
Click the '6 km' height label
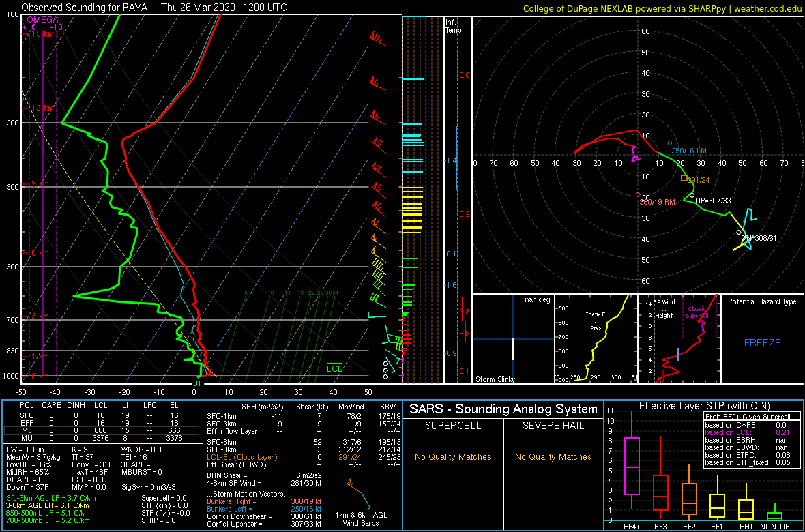pos(40,253)
